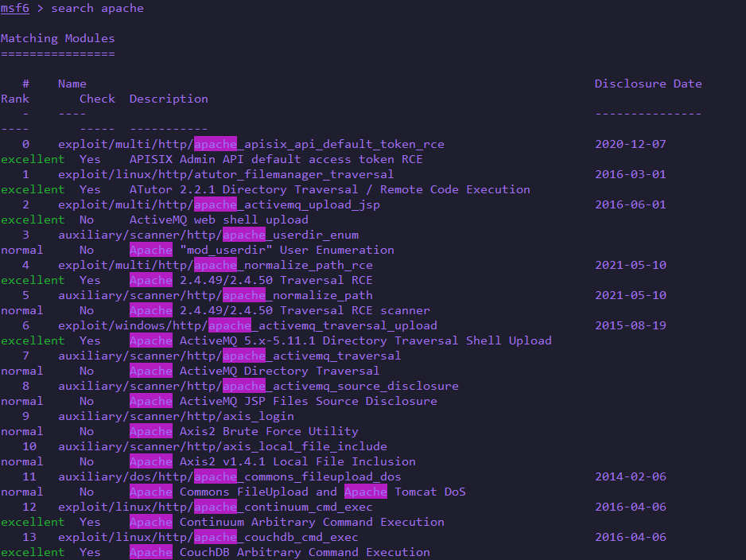The image size is (746, 560).
Task: Click the 'Matching Modules' heading
Action: tap(57, 38)
